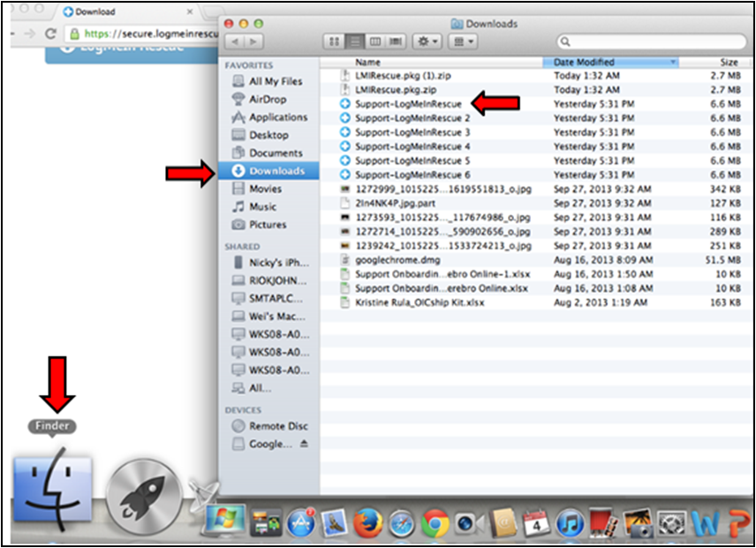Viewport: 756px width, 548px height.
Task: Select AirDrop in the sidebar
Action: point(268,99)
